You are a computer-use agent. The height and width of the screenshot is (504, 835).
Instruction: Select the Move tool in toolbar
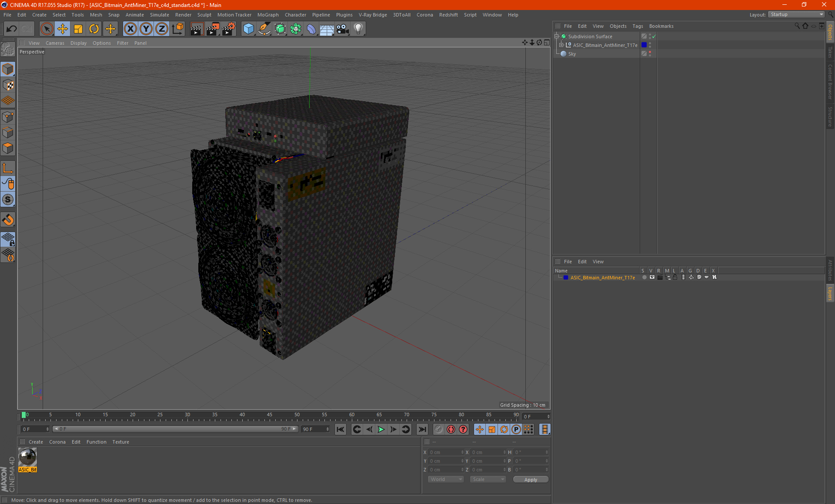63,29
